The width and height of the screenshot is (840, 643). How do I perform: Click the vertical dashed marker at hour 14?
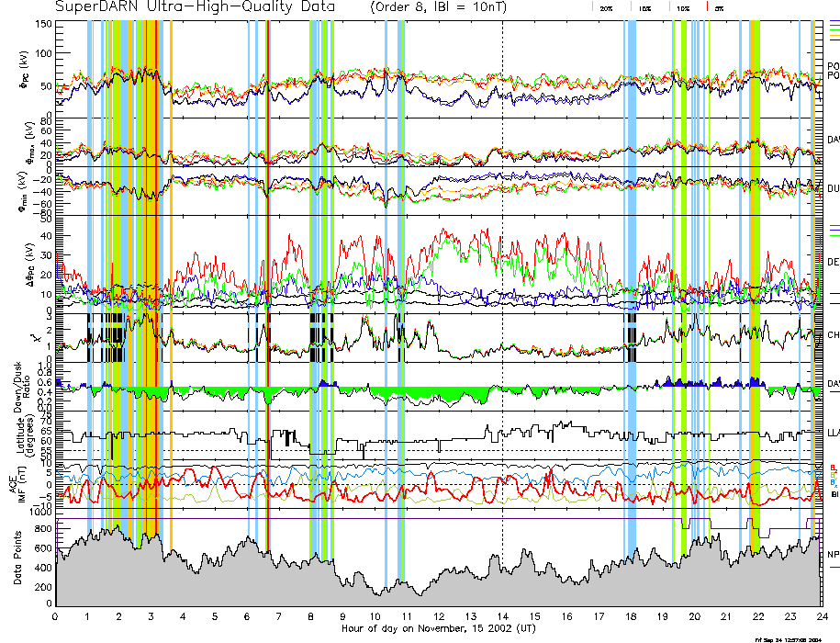(502, 313)
